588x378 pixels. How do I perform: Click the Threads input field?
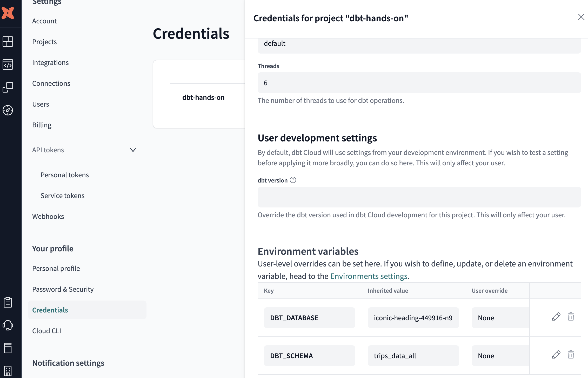coord(419,83)
